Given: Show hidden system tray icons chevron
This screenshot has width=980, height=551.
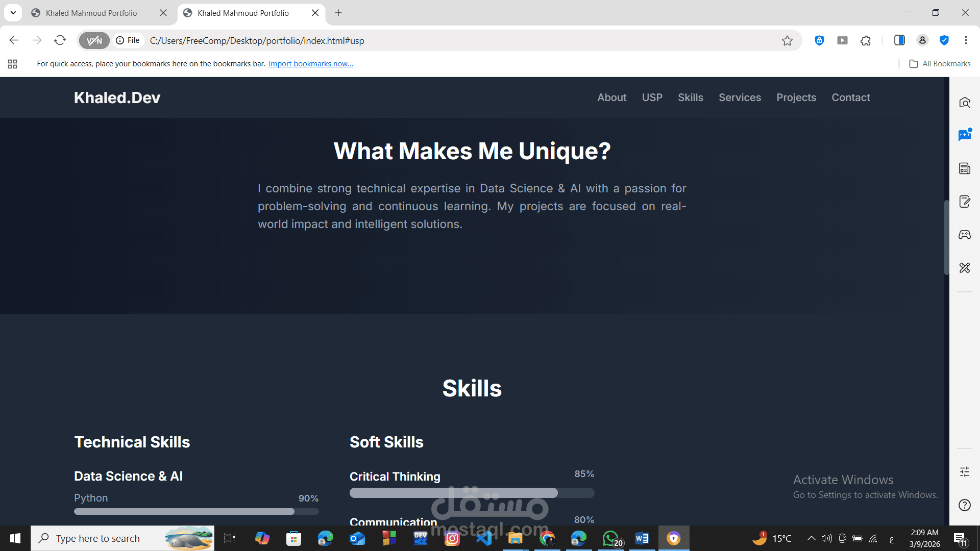Looking at the screenshot, I should 811,538.
